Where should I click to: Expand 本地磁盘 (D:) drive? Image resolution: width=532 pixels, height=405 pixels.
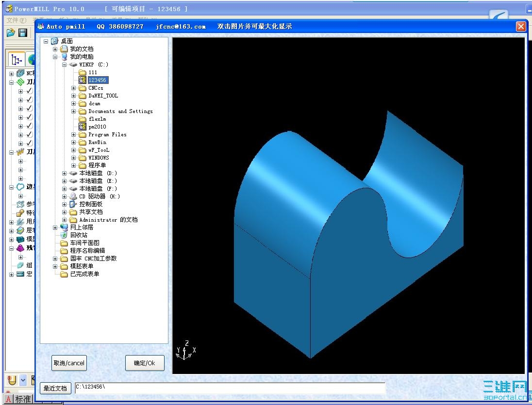tap(64, 173)
